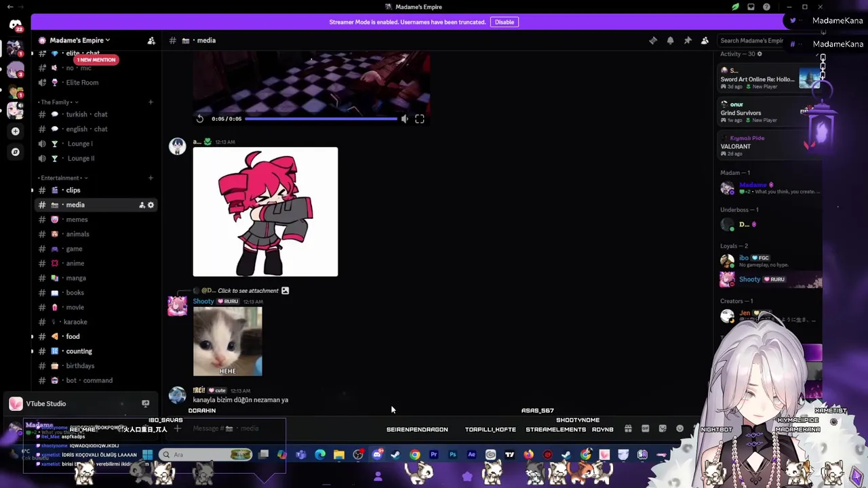Click the Windows taskbar search box

coord(207,455)
